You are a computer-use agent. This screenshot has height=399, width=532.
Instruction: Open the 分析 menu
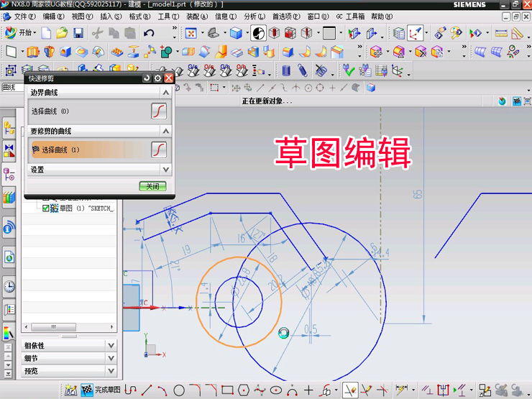point(254,16)
